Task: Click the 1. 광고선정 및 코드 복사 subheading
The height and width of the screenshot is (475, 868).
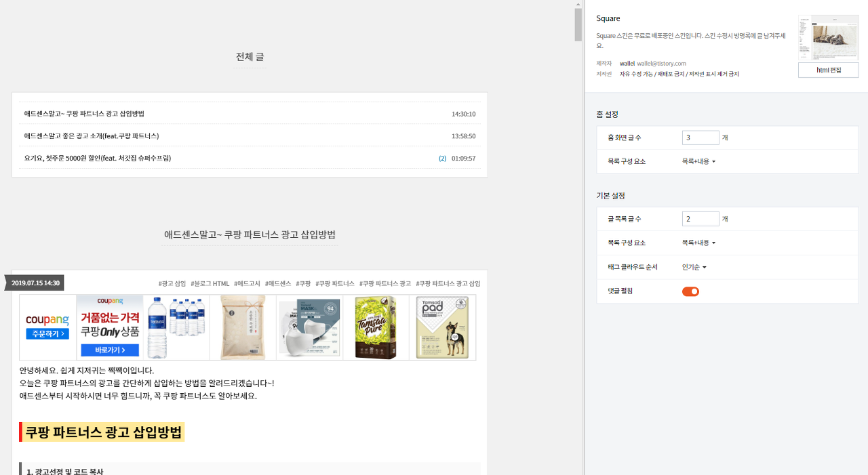Action: 65,470
